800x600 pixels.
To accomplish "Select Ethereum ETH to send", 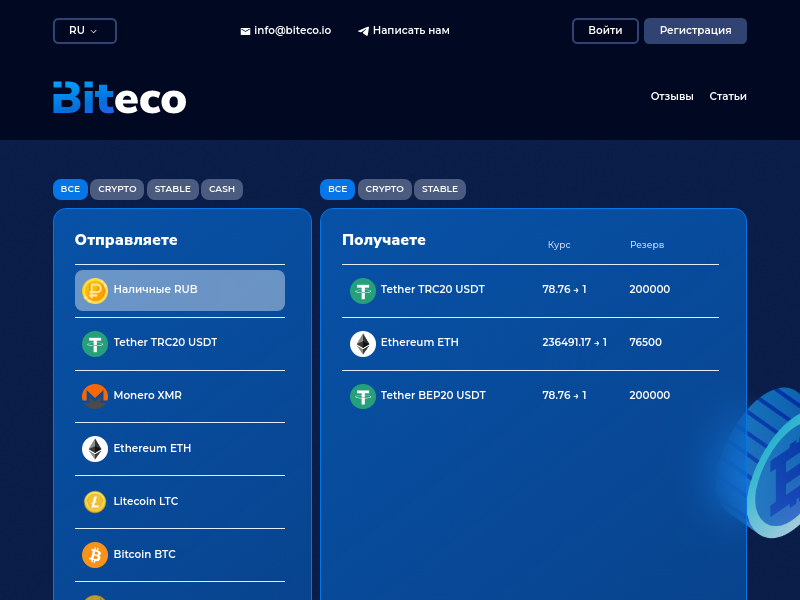I will pos(180,449).
